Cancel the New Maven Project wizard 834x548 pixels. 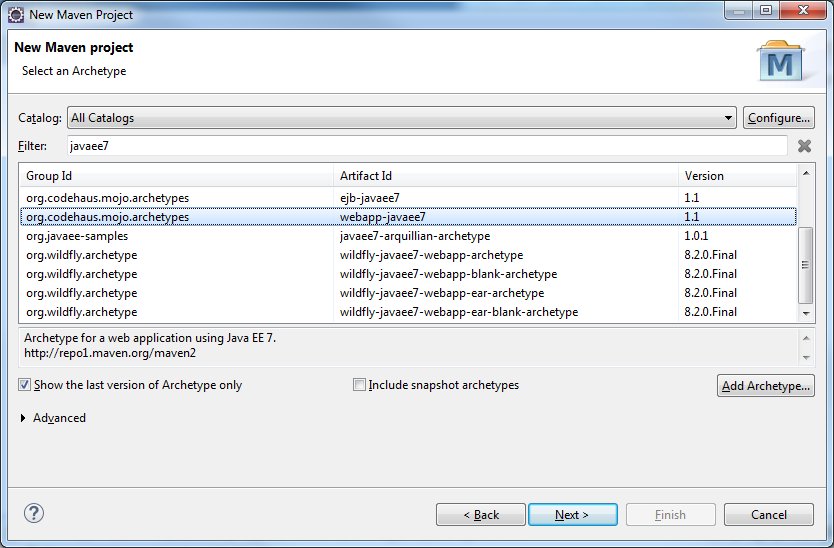click(768, 515)
